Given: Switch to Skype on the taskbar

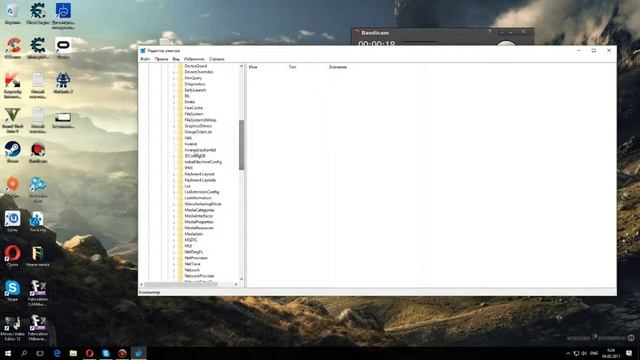Looking at the screenshot, I should coord(106,353).
